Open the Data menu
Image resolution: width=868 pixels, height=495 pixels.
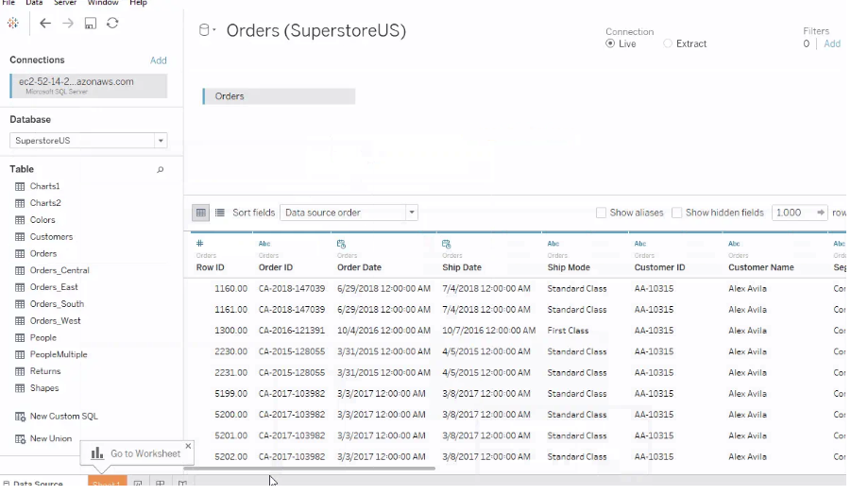pyautogui.click(x=34, y=3)
